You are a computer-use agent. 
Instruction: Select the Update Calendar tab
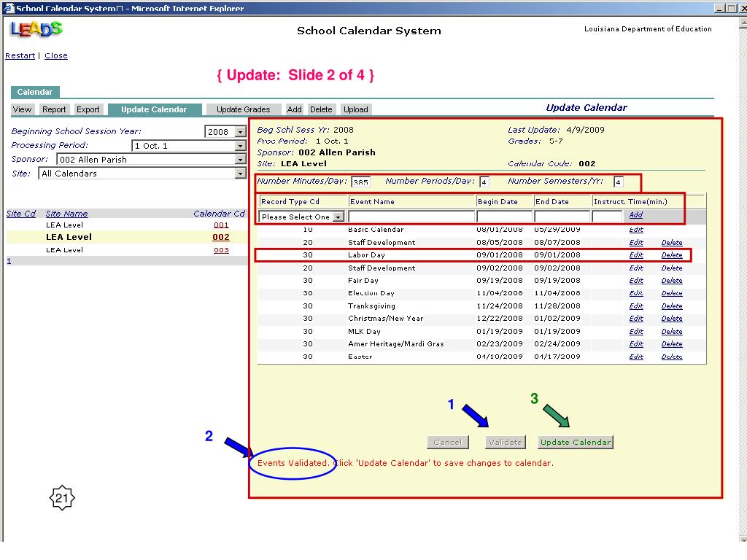pos(154,109)
